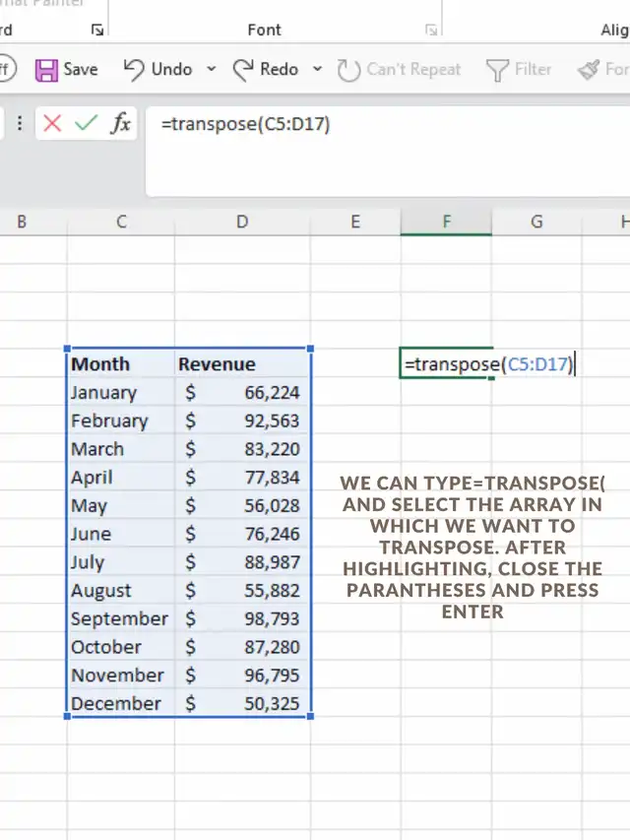Image resolution: width=630 pixels, height=840 pixels.
Task: Open the Clipboard group dialog launcher
Action: (x=96, y=31)
